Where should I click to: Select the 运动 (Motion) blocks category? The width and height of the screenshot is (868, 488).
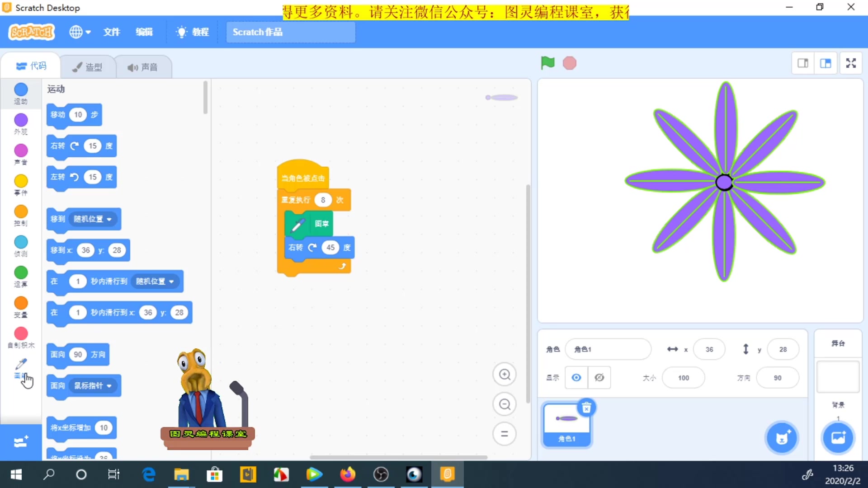[x=20, y=94]
